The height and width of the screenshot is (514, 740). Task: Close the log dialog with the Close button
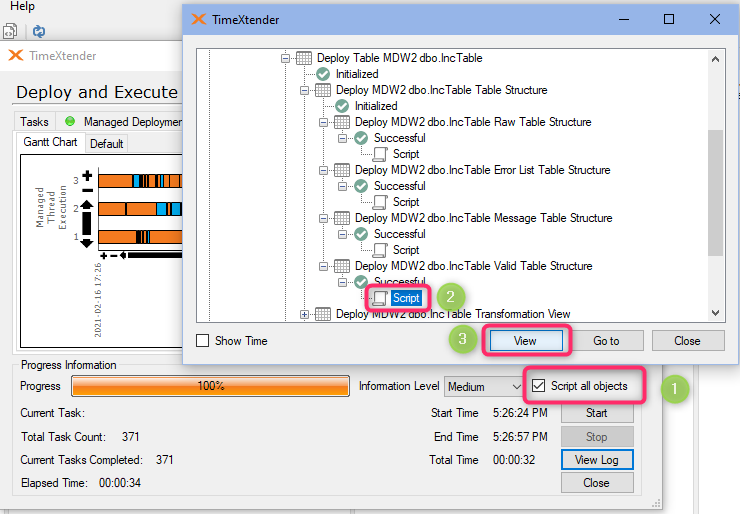pos(688,340)
